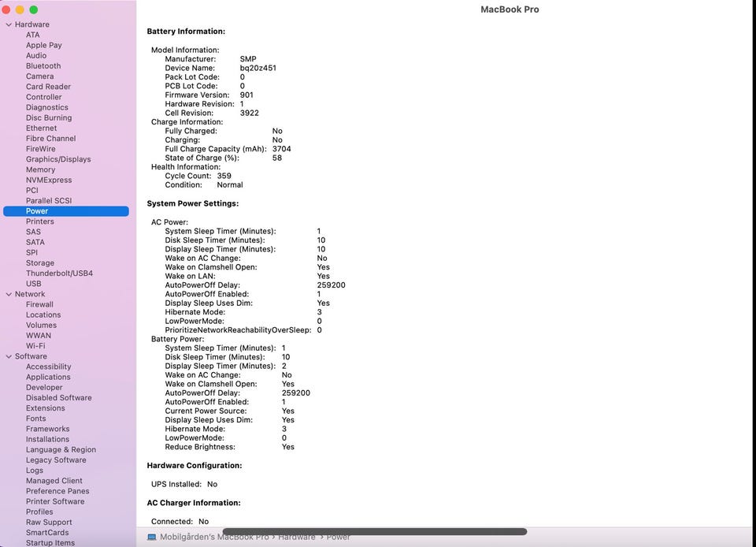Open Firewall under Network

coord(39,304)
